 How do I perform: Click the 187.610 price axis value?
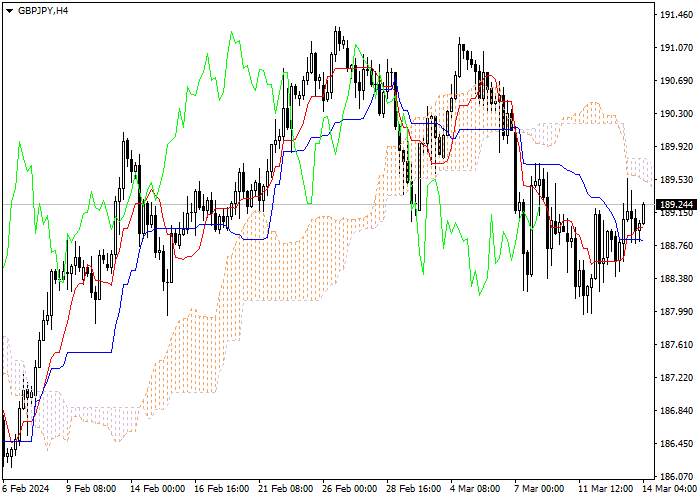coord(676,345)
